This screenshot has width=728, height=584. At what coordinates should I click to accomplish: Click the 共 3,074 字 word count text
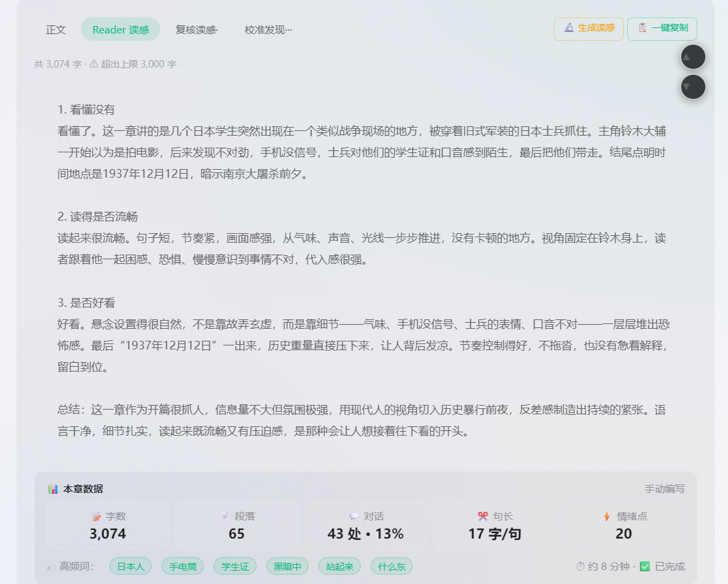(x=57, y=64)
